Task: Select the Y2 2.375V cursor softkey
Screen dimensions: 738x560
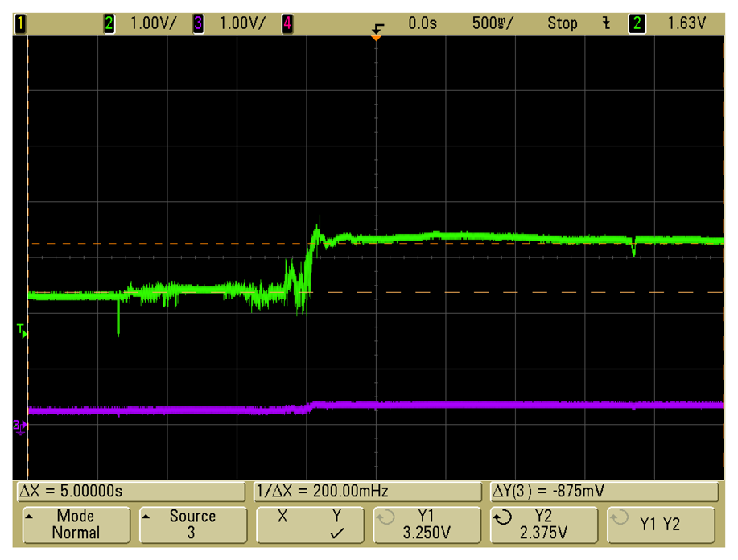Action: [543, 525]
